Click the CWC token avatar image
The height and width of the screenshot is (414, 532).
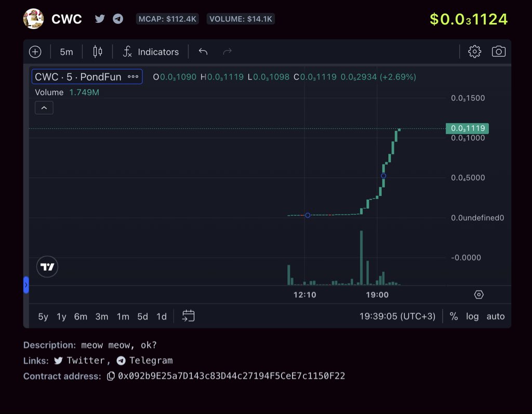tap(33, 19)
